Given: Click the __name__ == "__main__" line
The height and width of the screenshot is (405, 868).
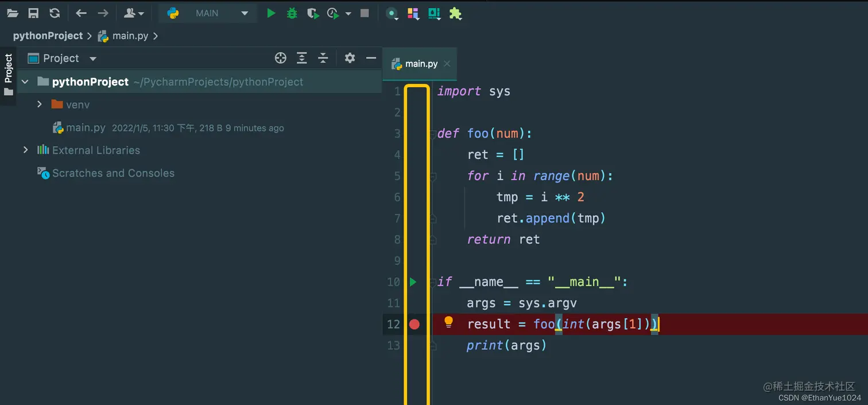Looking at the screenshot, I should [x=533, y=282].
